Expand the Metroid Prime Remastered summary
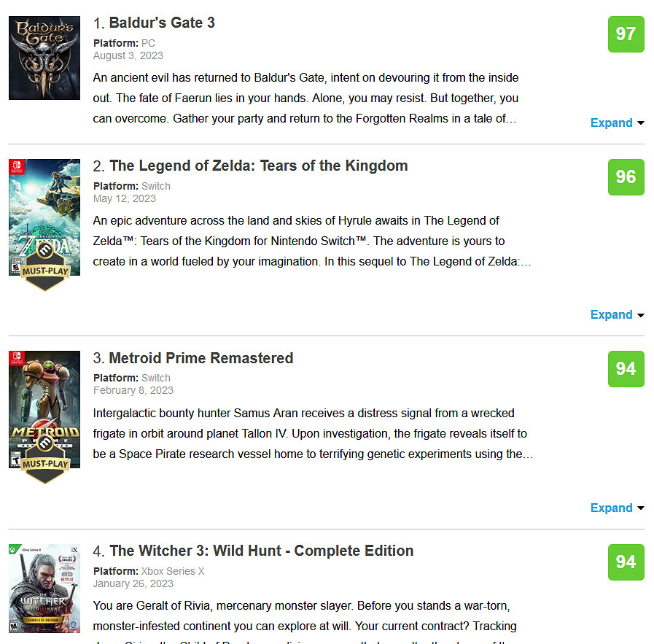Image resolution: width=654 pixels, height=644 pixels. (x=618, y=508)
